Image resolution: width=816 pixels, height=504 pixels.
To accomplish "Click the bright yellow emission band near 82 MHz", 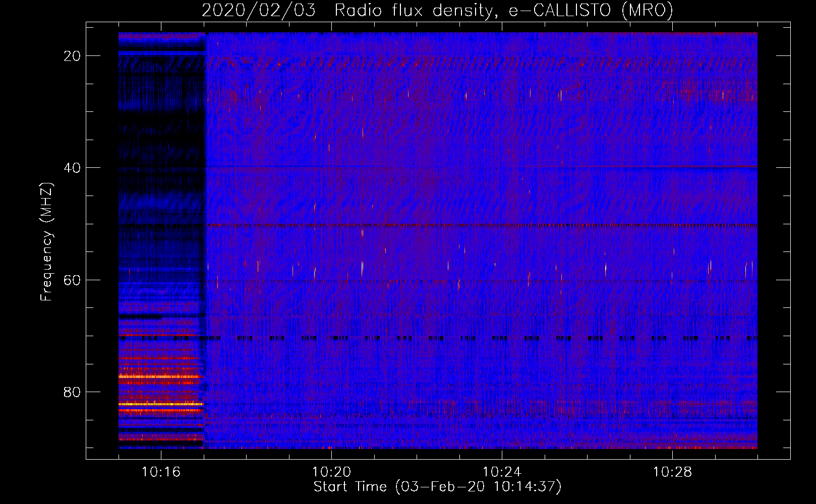I will click(x=161, y=404).
